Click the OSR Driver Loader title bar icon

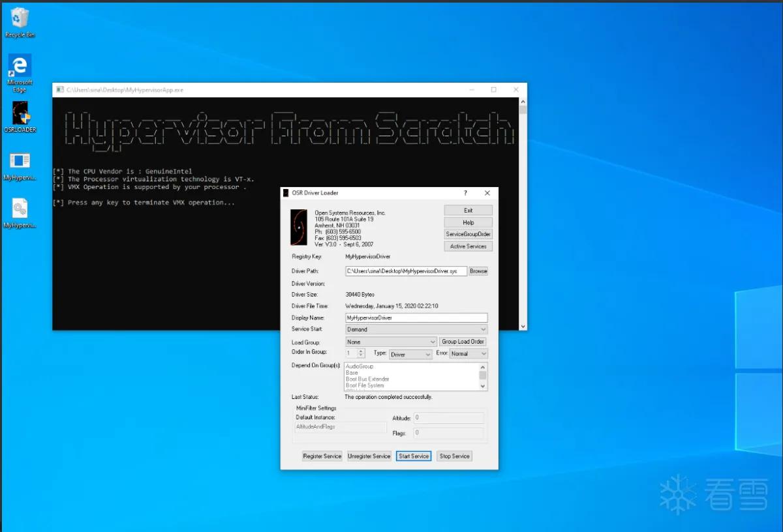tap(285, 193)
